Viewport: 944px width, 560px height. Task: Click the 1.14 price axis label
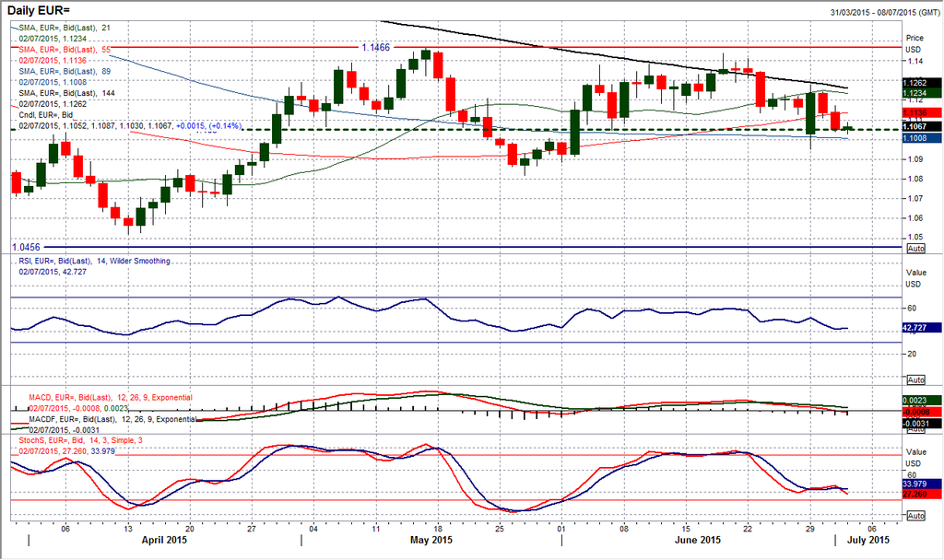point(914,61)
